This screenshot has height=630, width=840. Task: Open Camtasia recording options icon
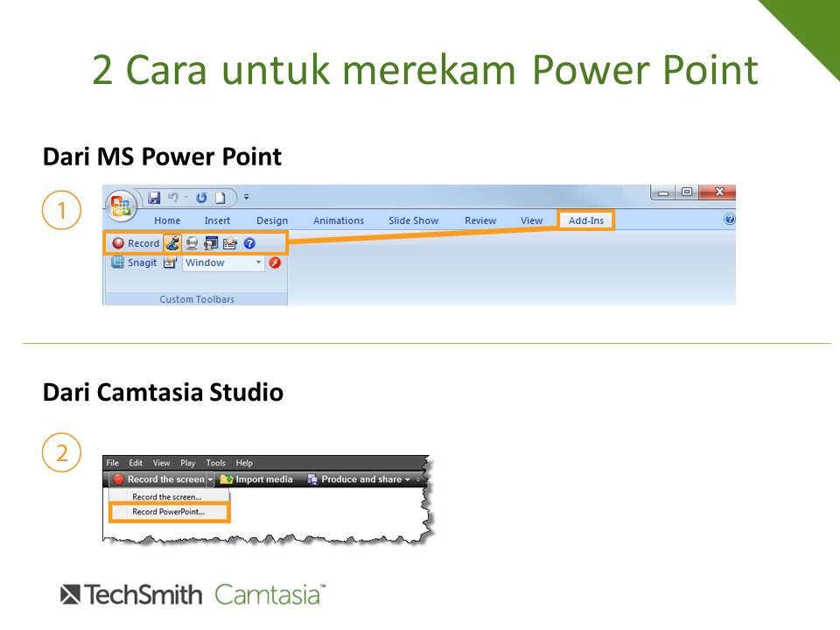coord(230,244)
